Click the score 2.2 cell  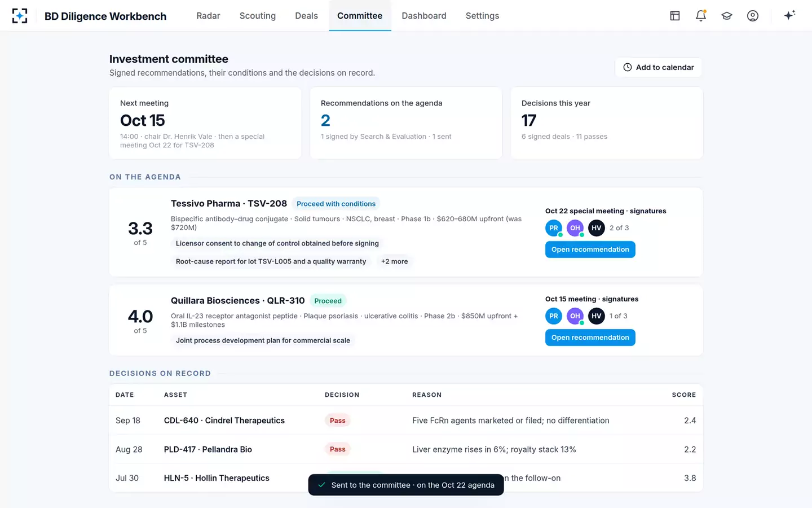690,449
